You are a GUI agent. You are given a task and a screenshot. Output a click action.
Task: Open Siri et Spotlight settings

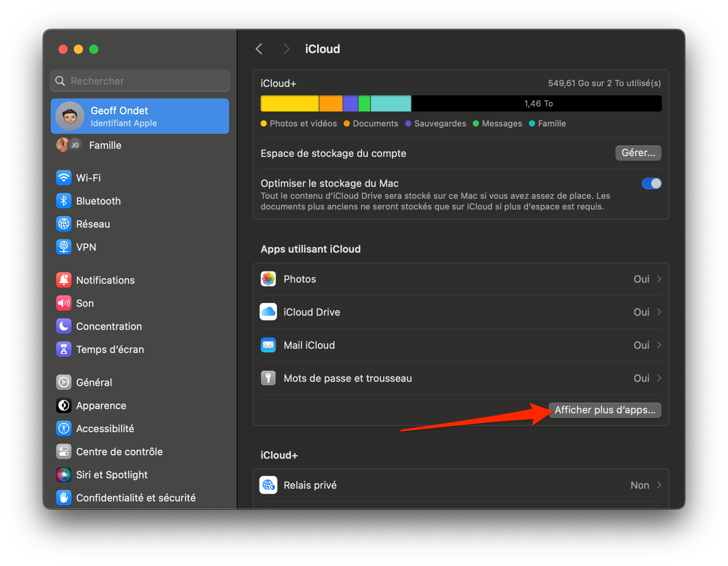point(140,474)
